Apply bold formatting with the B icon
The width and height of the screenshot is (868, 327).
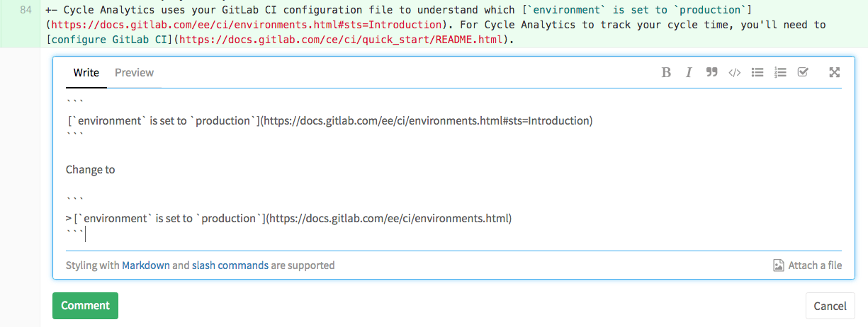coord(666,72)
